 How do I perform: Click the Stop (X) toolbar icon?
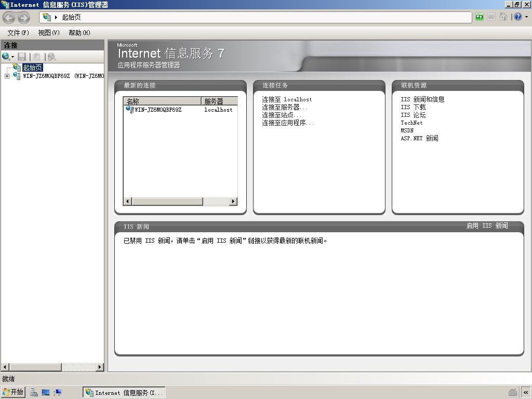coord(491,17)
